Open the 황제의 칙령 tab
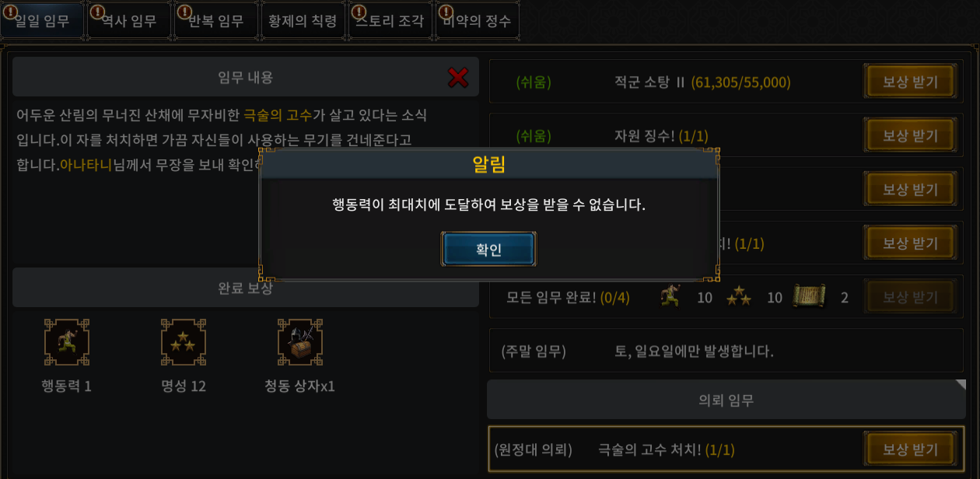This screenshot has width=980, height=479. click(x=303, y=21)
